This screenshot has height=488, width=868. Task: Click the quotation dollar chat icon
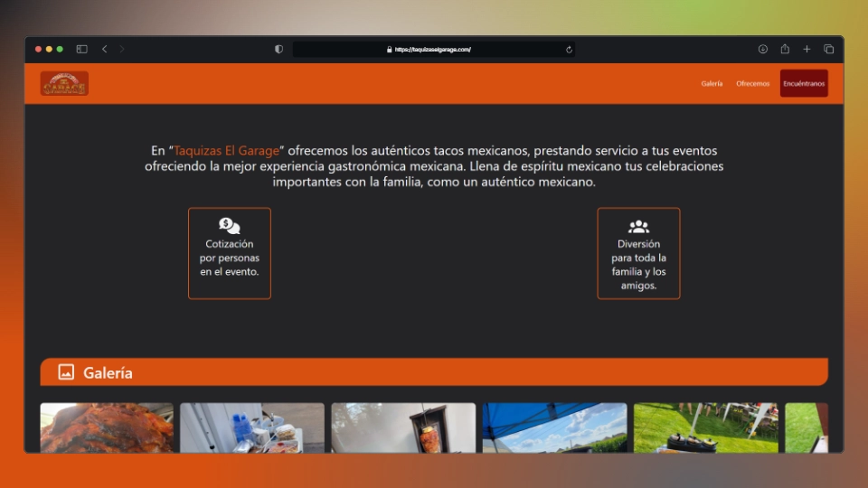229,226
